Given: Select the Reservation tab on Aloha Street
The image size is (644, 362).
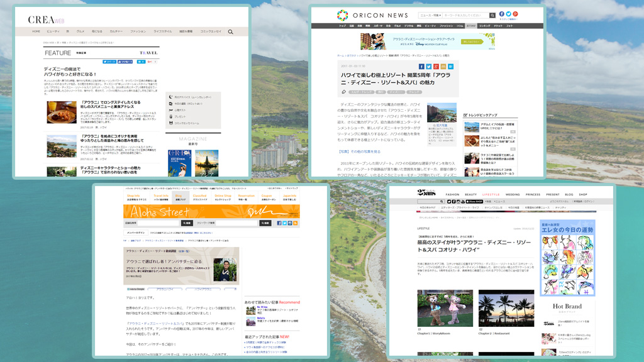Looking at the screenshot, I should 246,197.
